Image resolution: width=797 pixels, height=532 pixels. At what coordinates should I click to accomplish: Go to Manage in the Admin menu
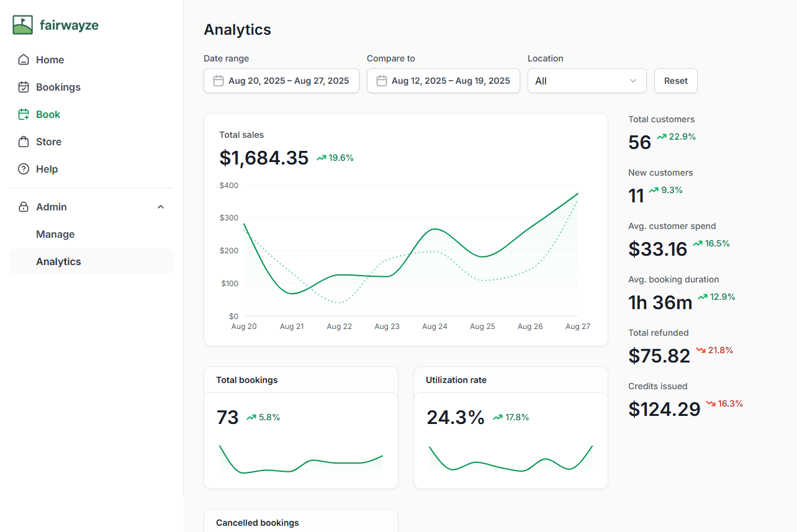point(55,235)
